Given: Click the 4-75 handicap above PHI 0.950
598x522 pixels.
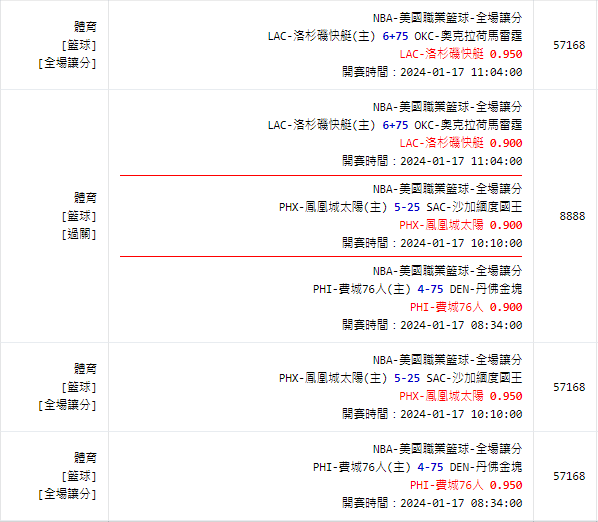Looking at the screenshot, I should point(430,467).
